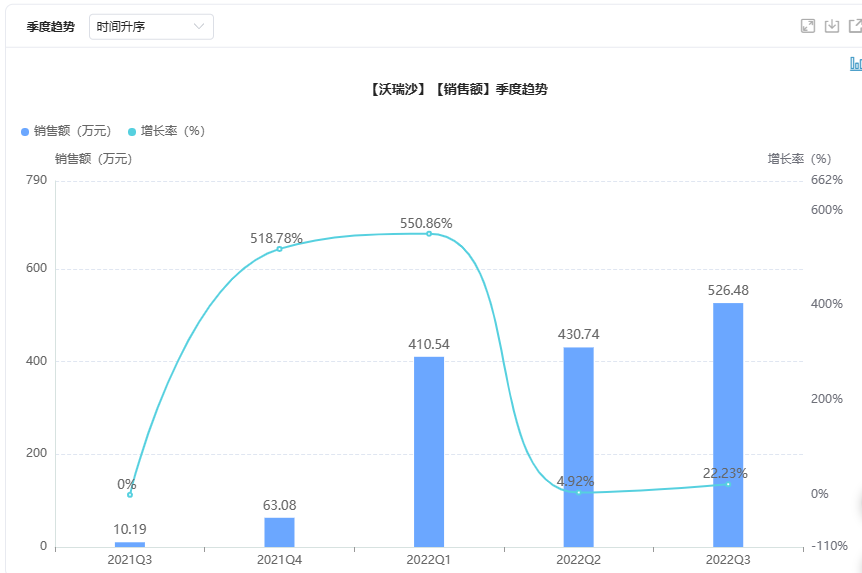Click the 2022Q1 sales bar
Screen dimensions: 862x573
(x=429, y=452)
